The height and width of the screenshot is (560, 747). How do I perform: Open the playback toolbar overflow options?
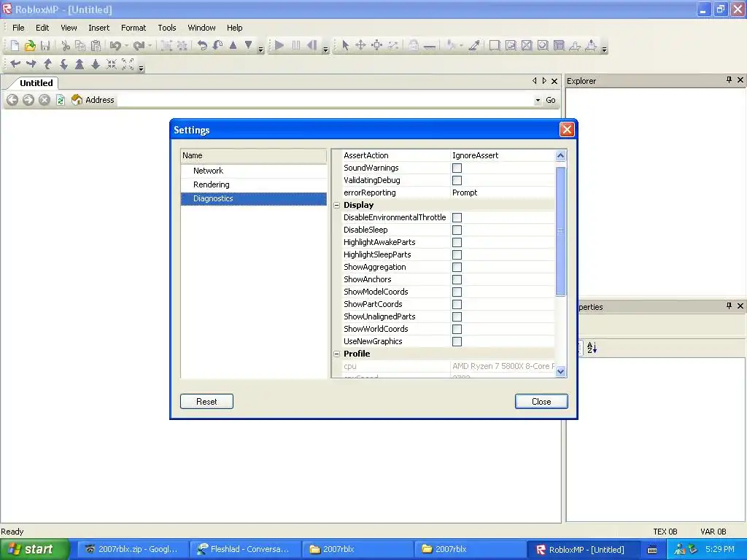326,49
